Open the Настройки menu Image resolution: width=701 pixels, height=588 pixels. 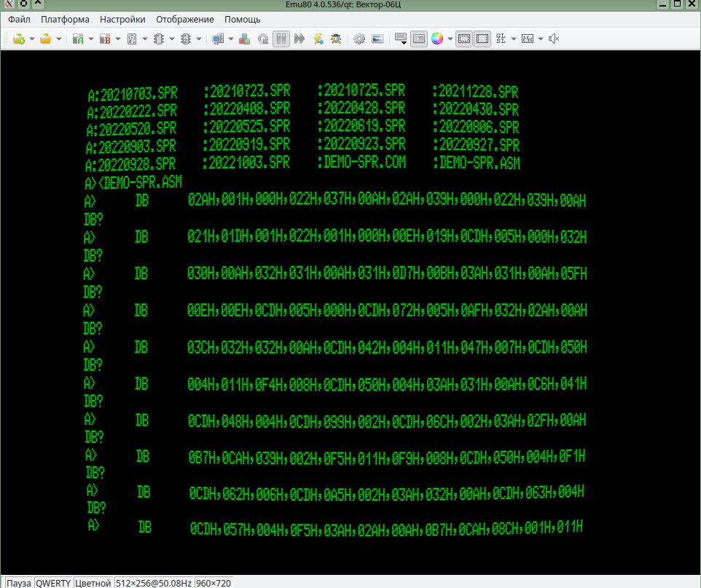tap(122, 19)
